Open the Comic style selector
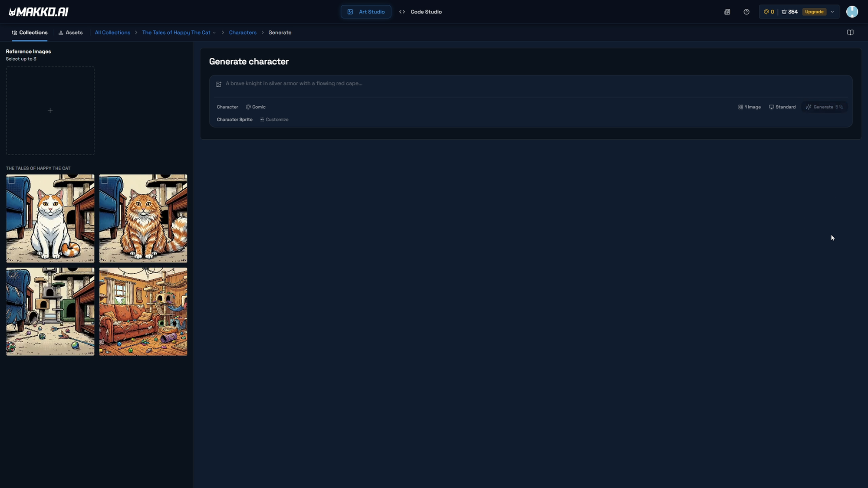This screenshot has height=488, width=868. 256,107
